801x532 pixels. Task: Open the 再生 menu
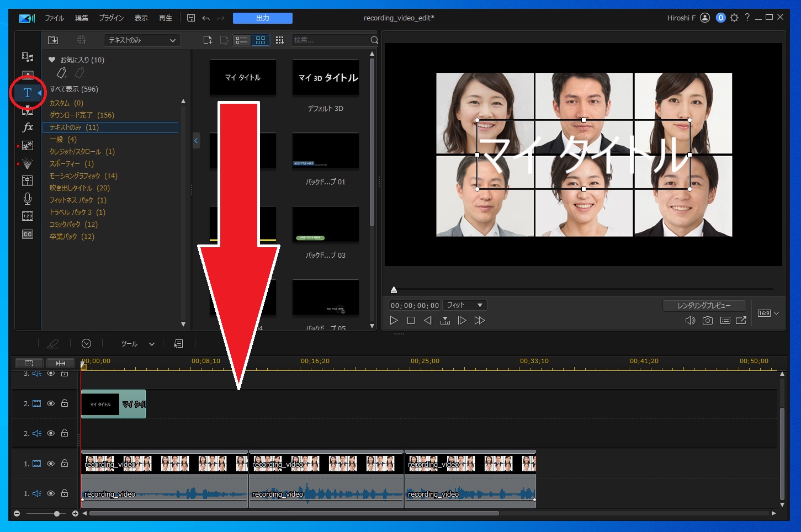click(x=166, y=18)
